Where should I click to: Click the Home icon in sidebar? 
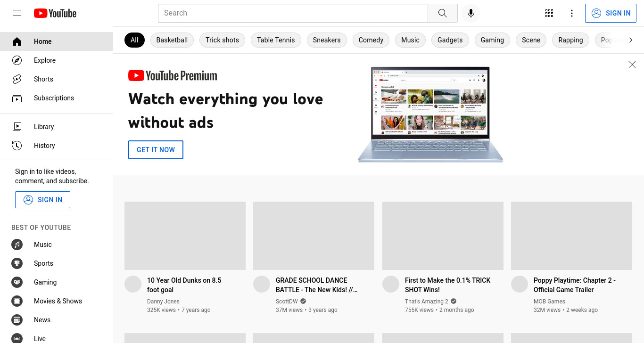(17, 41)
